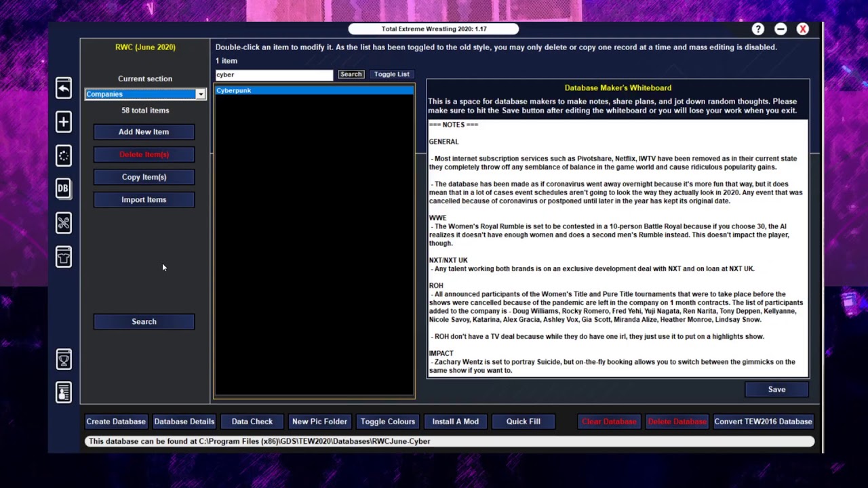868x488 pixels.
Task: Click the red Delete Database button
Action: click(x=677, y=422)
